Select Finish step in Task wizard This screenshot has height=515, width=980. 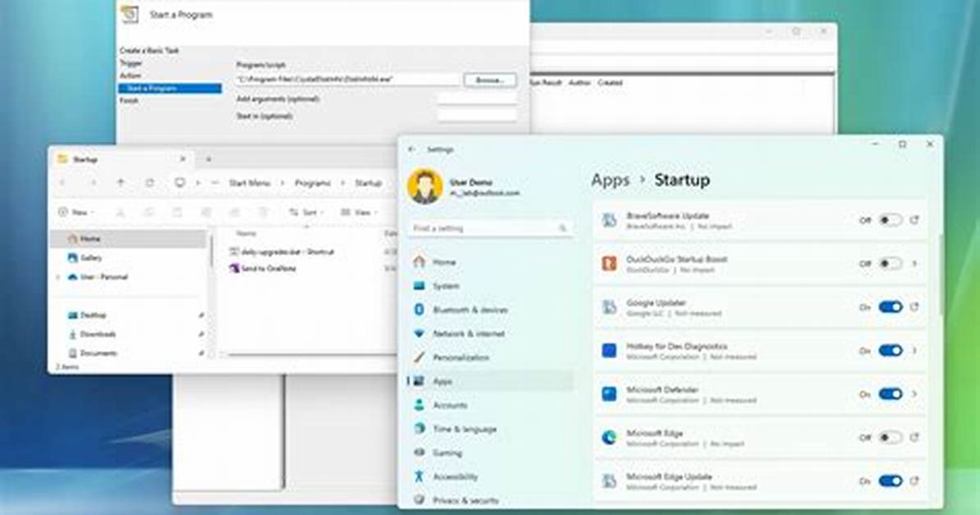tap(129, 101)
